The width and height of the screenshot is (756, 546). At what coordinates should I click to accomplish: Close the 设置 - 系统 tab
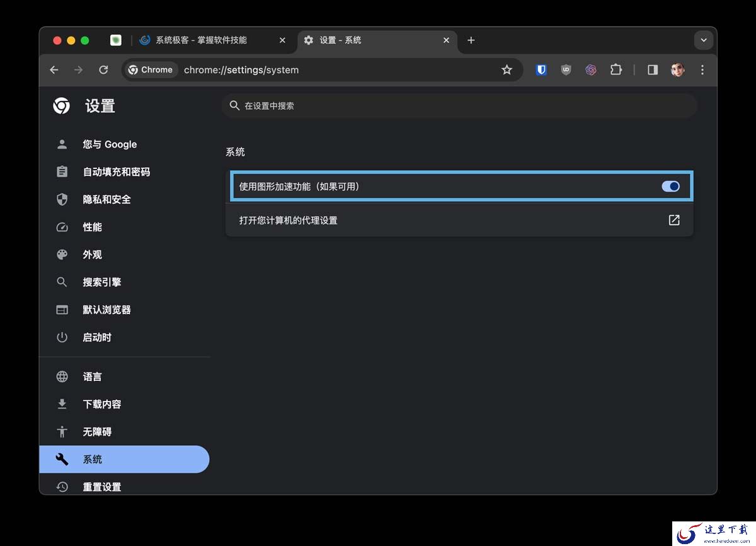point(446,40)
